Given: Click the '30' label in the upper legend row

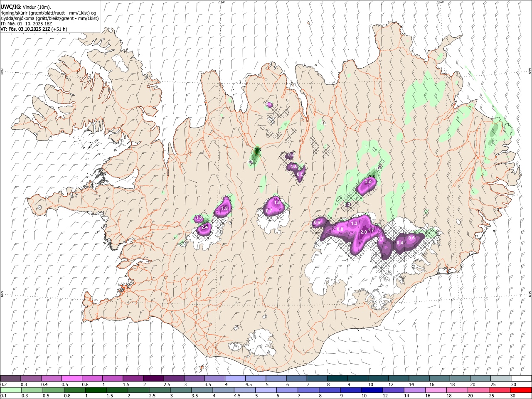Looking at the screenshot, I should point(513,384).
